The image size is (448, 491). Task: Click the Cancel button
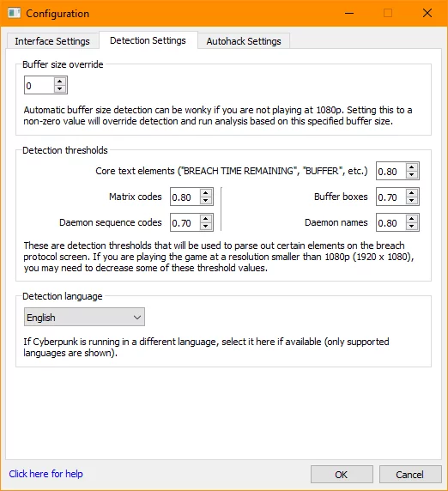pos(410,475)
